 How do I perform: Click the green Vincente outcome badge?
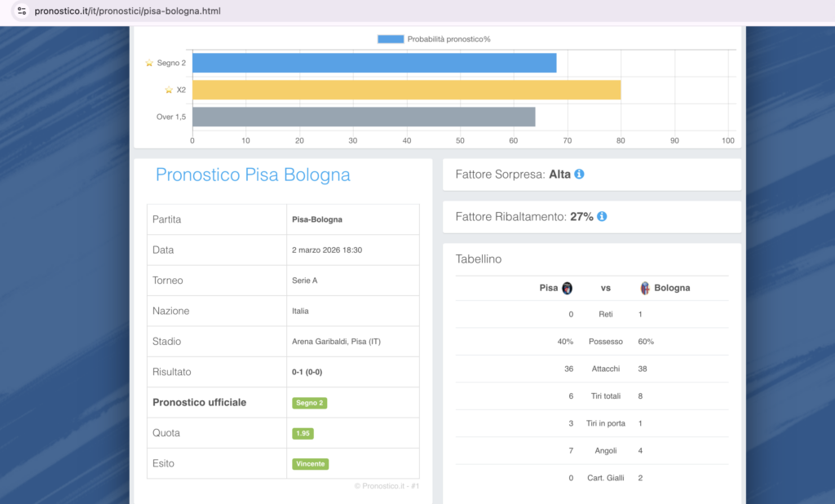[311, 464]
